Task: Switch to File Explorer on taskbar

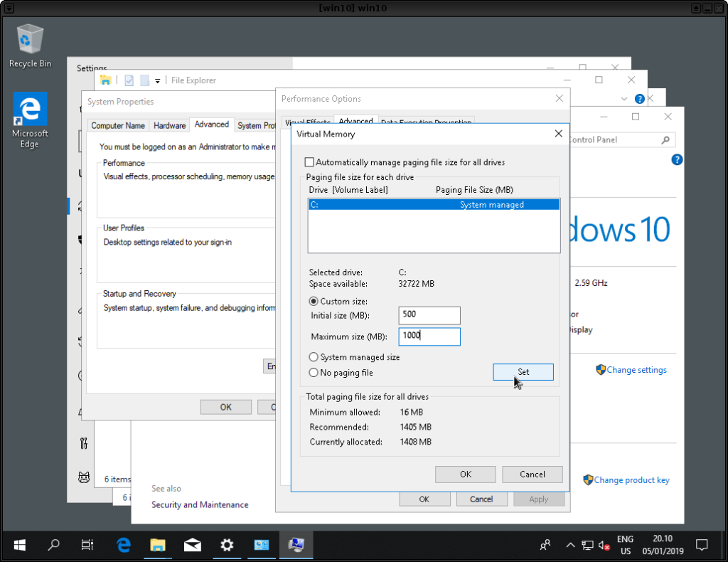Action: 158,545
